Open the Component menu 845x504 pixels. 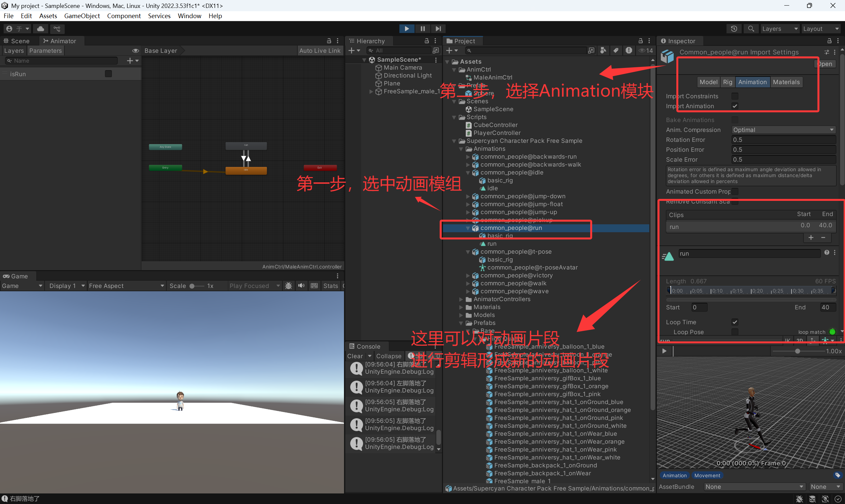124,16
